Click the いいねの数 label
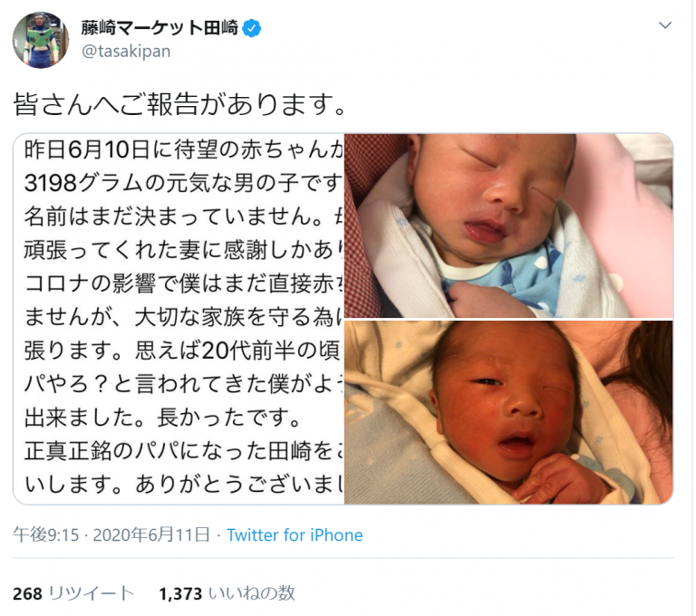This screenshot has height=616, width=696. 252,594
